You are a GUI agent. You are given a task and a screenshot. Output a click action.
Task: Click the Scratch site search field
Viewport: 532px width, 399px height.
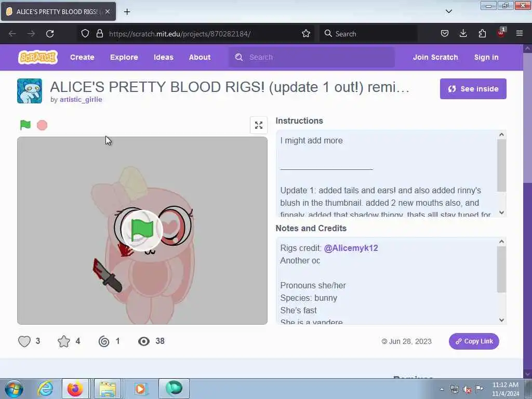(x=312, y=57)
